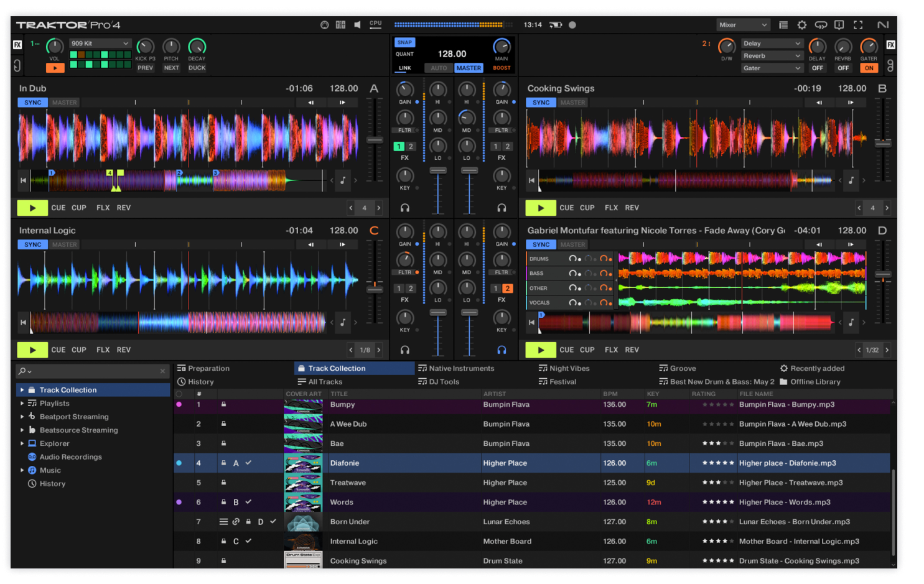The image size is (924, 584).
Task: Click the audio mixer indicator icon in header
Action: [x=340, y=25]
